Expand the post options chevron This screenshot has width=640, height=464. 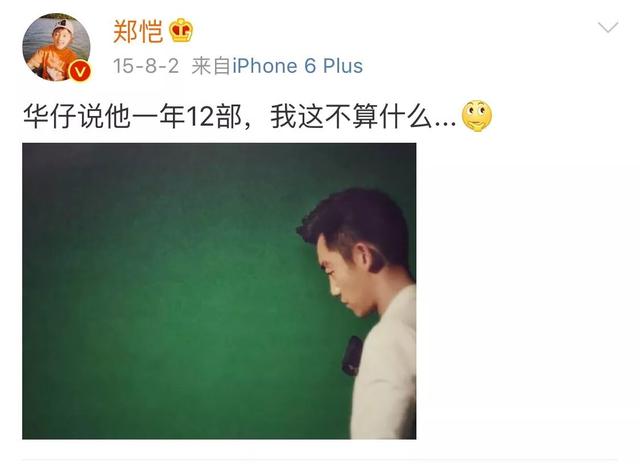click(x=608, y=28)
